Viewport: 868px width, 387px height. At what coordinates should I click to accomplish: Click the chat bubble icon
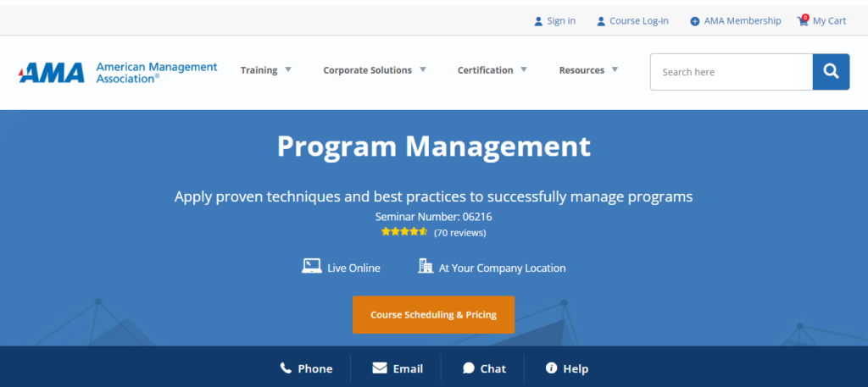(x=468, y=368)
